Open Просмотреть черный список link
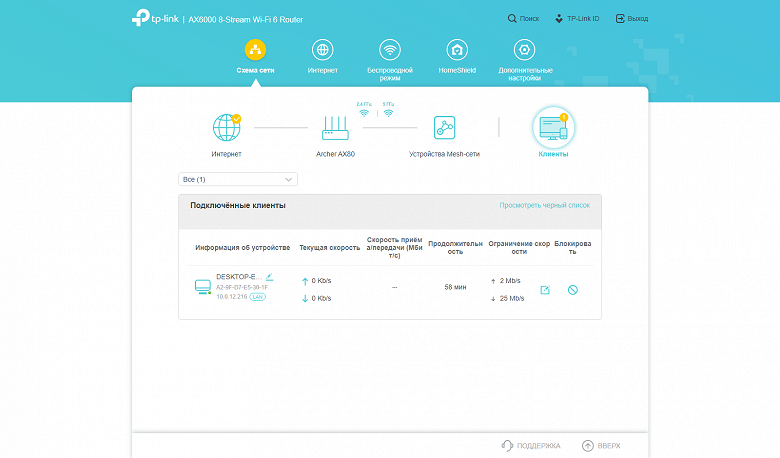The image size is (780, 458). point(545,205)
